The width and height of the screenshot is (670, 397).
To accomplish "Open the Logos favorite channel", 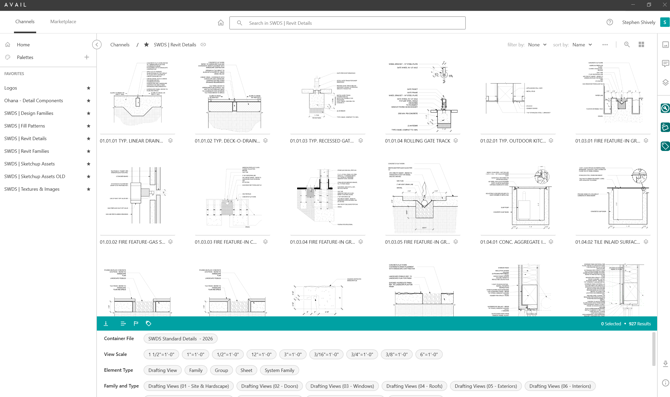I will pos(11,88).
